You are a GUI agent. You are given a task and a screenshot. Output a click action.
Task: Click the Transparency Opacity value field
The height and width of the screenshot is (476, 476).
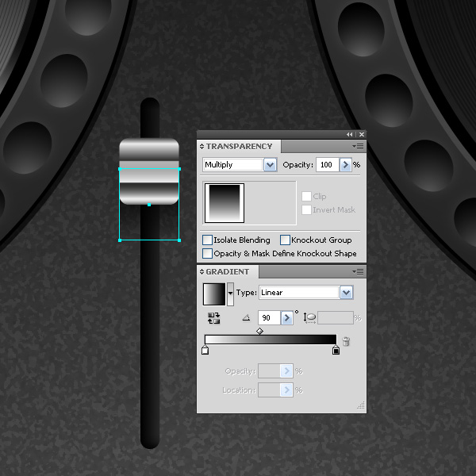pyautogui.click(x=327, y=165)
